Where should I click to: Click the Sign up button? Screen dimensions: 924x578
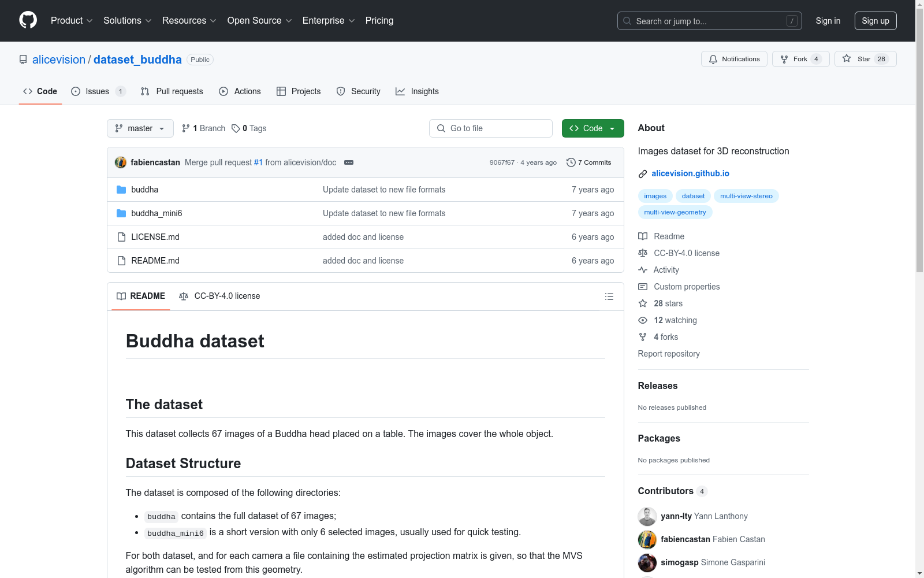(x=875, y=21)
